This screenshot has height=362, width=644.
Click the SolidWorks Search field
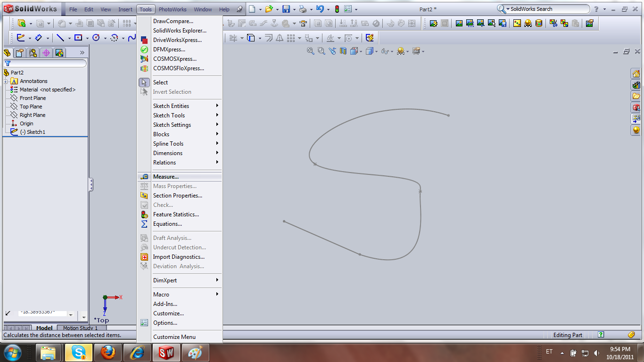coord(547,9)
